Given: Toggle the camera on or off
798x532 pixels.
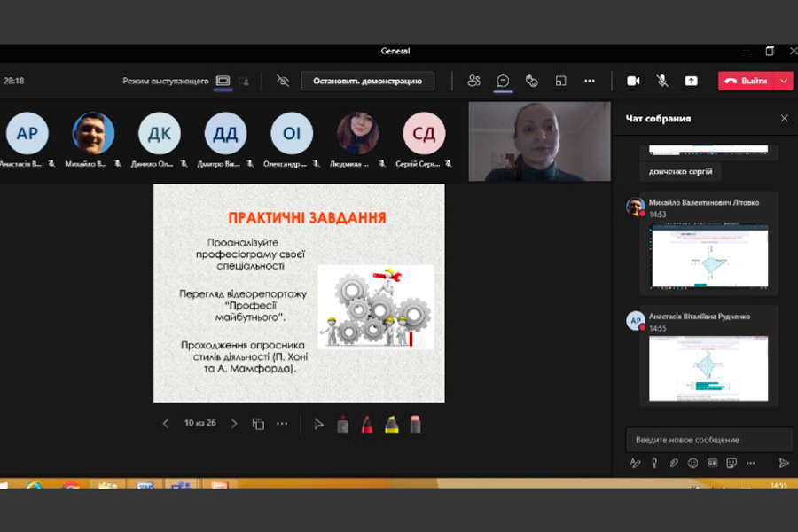Looking at the screenshot, I should point(633,81).
